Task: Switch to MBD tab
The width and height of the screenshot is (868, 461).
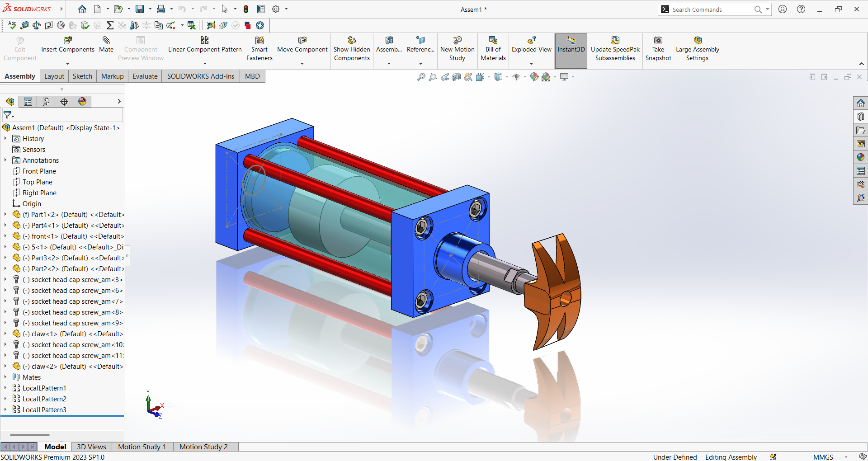Action: [252, 76]
